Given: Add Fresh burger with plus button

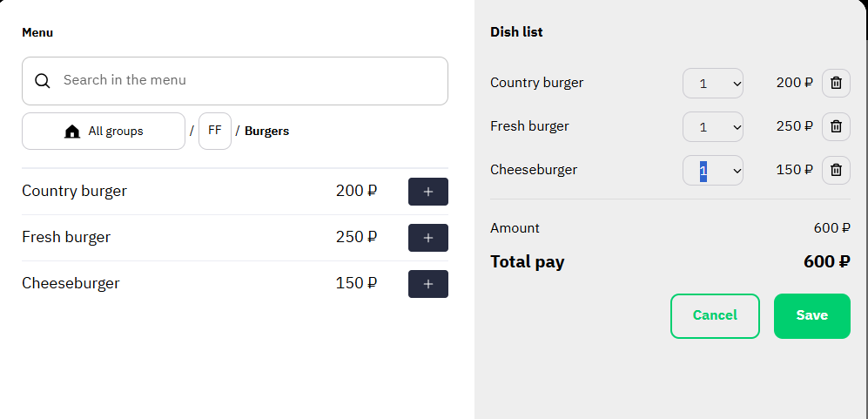Looking at the screenshot, I should (x=428, y=238).
